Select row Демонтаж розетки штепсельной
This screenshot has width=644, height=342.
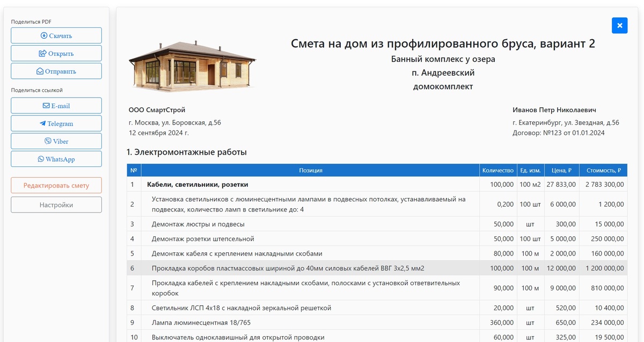point(377,238)
